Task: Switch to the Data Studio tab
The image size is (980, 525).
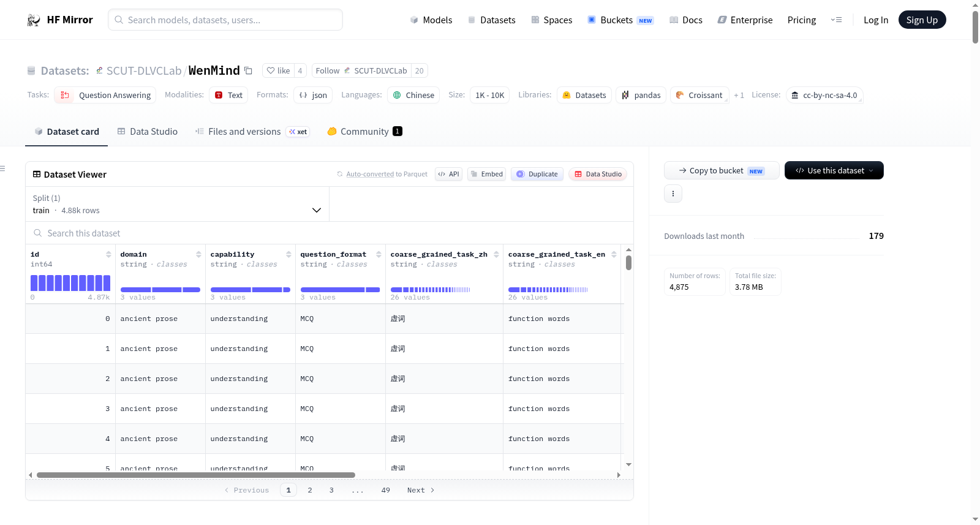Action: [x=148, y=132]
